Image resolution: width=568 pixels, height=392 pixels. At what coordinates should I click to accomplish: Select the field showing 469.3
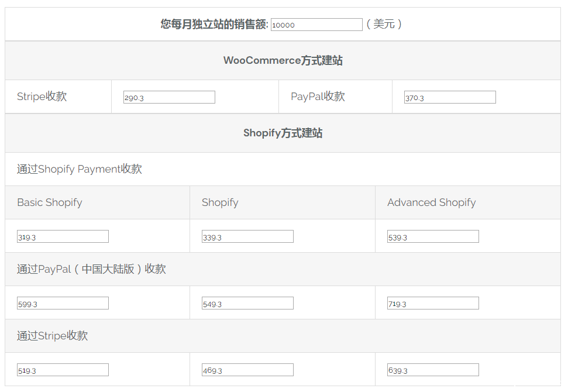tap(248, 369)
